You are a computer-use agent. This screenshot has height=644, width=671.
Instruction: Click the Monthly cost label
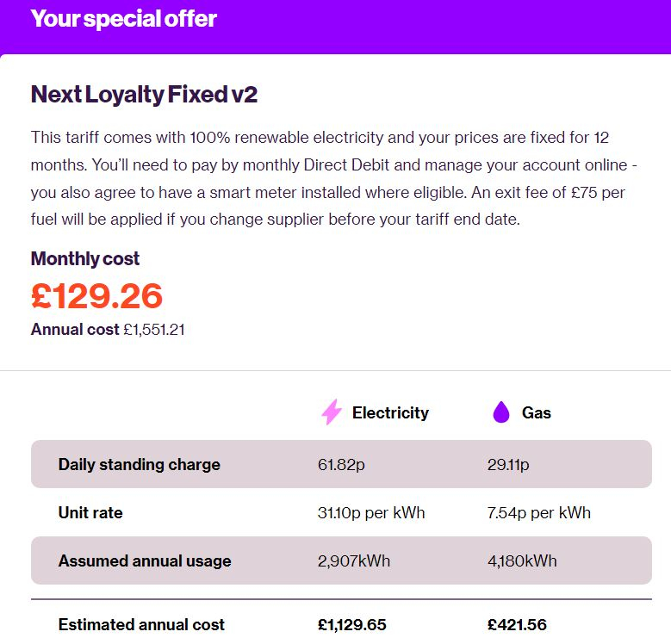[x=85, y=258]
